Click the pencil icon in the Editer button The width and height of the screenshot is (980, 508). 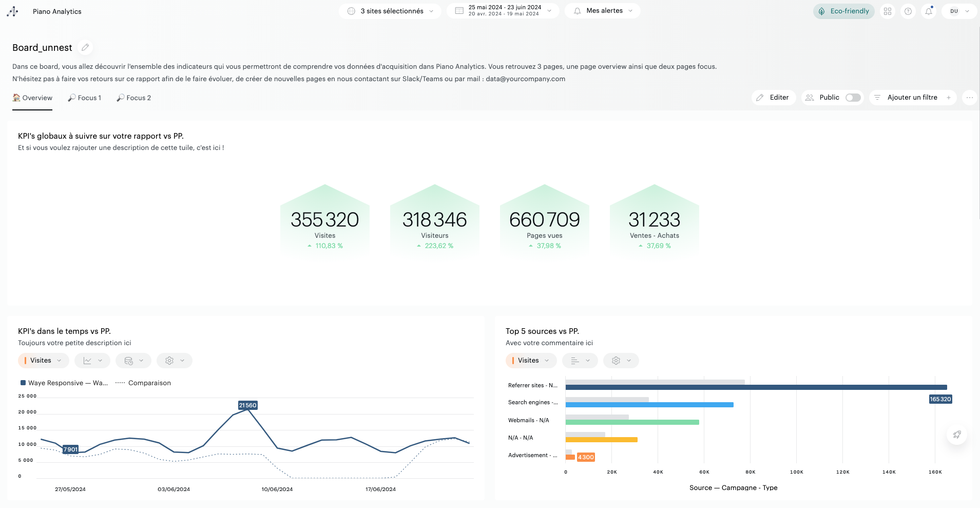pos(760,98)
